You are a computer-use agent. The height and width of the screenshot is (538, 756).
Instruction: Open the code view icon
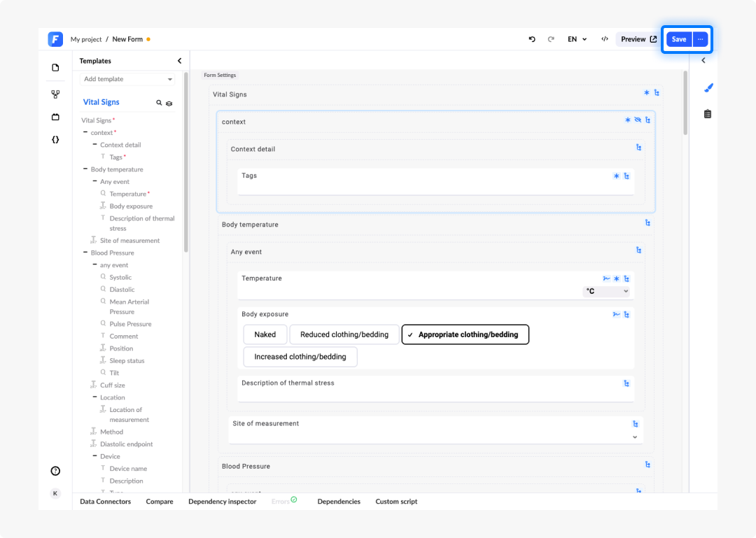tap(605, 39)
